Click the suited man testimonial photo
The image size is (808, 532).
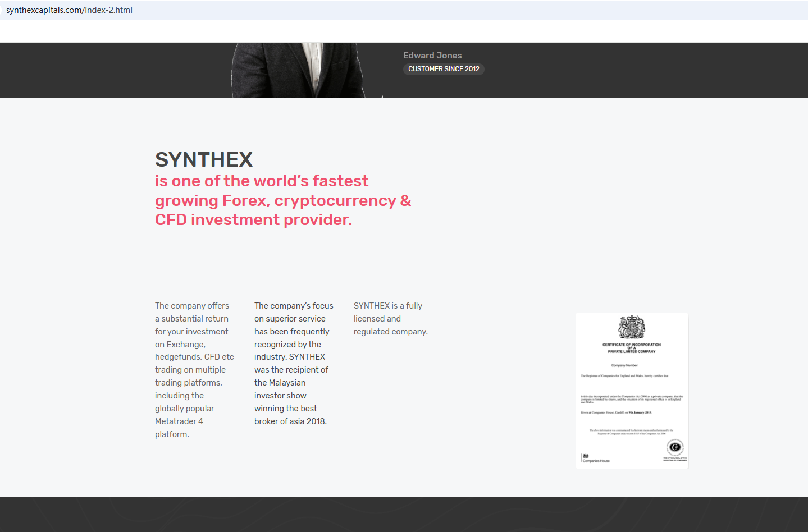point(299,70)
